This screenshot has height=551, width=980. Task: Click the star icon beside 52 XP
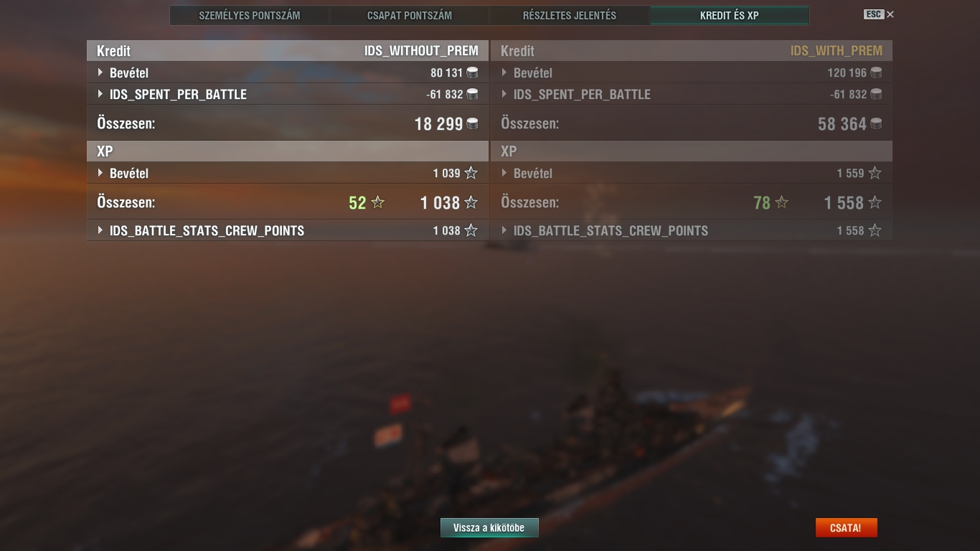click(377, 202)
